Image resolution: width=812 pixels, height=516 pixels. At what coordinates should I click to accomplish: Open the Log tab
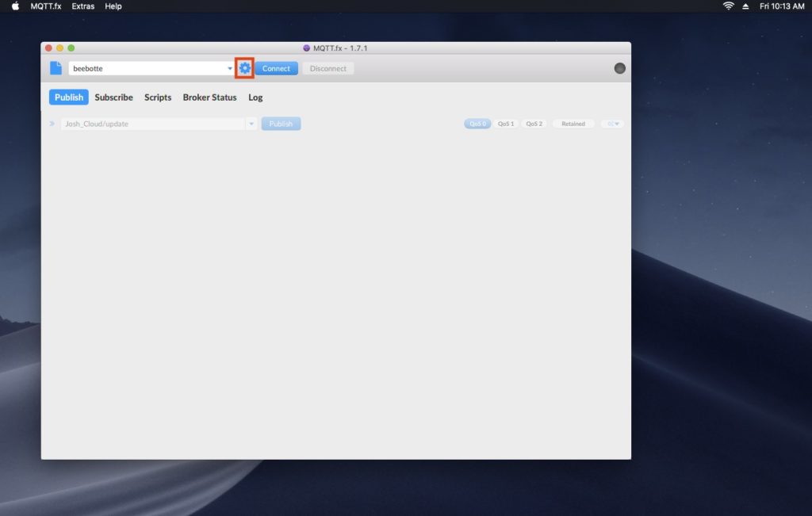255,97
